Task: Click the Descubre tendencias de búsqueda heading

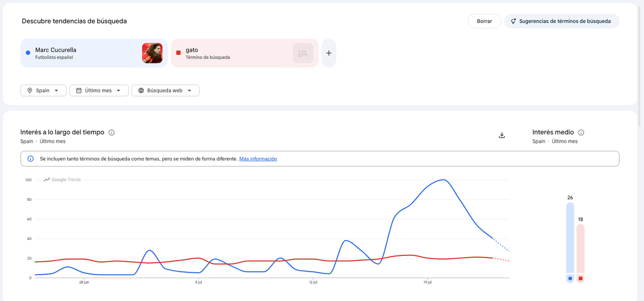Action: (74, 21)
